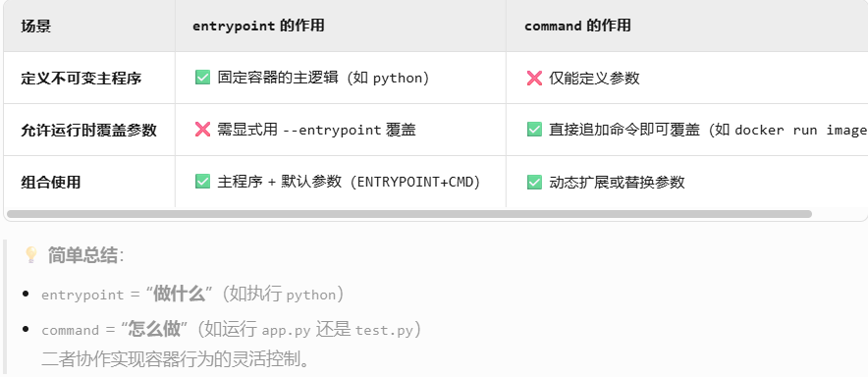Image resolution: width=868 pixels, height=377 pixels.
Task: Click the 场景 column header
Action: tap(36, 27)
